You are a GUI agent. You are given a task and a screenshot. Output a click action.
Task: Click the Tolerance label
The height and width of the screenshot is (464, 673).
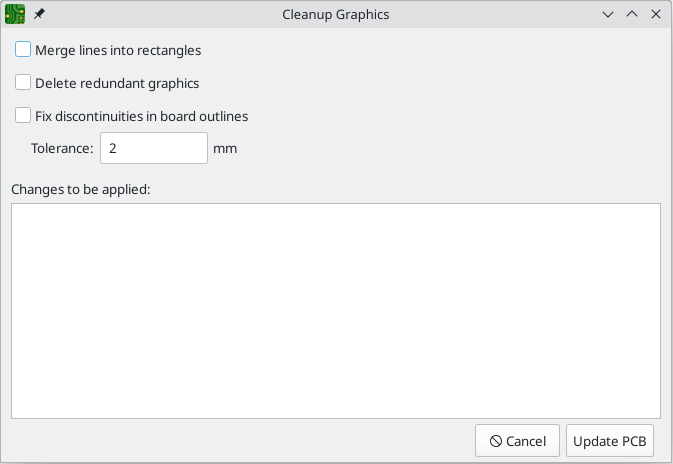point(62,148)
